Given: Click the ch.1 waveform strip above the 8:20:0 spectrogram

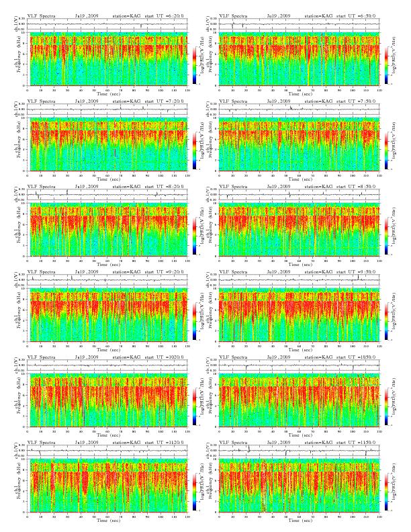Looking at the screenshot, I should pyautogui.click(x=107, y=195).
